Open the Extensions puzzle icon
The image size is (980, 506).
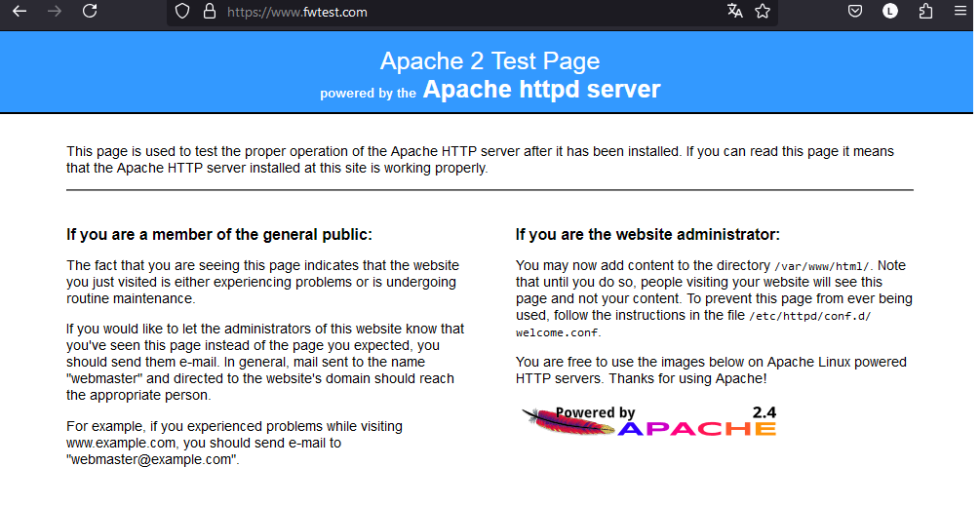coord(925,11)
